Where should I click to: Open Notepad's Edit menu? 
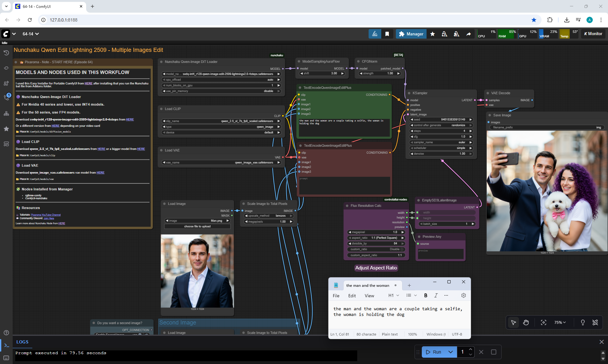tap(352, 296)
